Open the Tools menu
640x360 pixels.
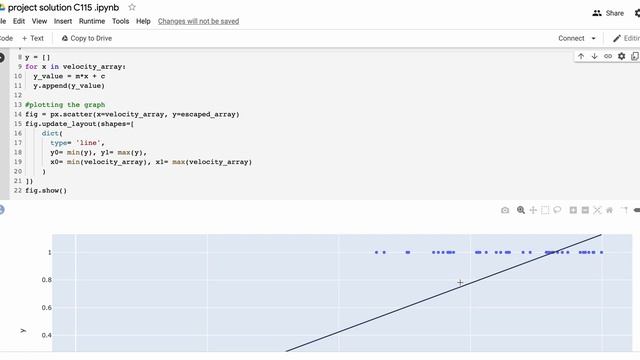(x=120, y=21)
